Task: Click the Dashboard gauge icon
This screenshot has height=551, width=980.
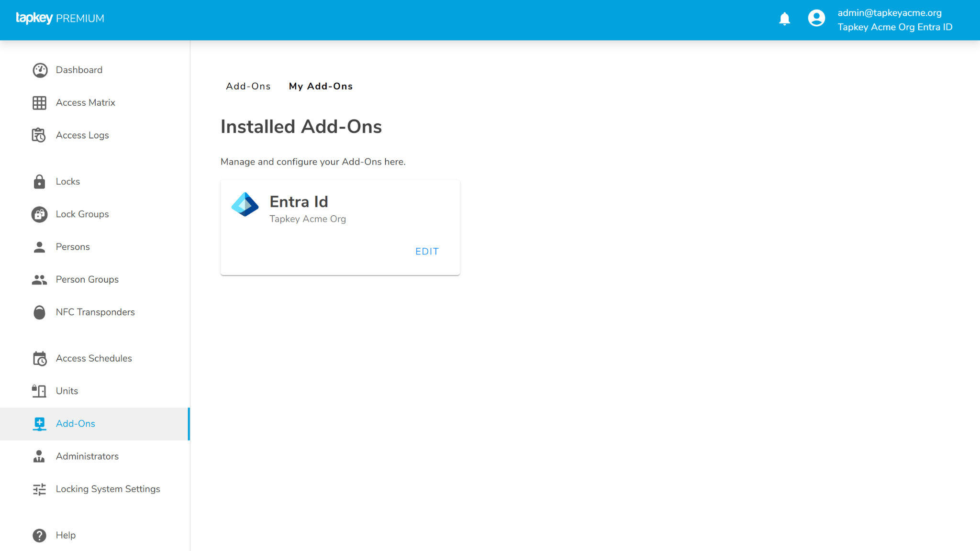Action: click(x=40, y=70)
